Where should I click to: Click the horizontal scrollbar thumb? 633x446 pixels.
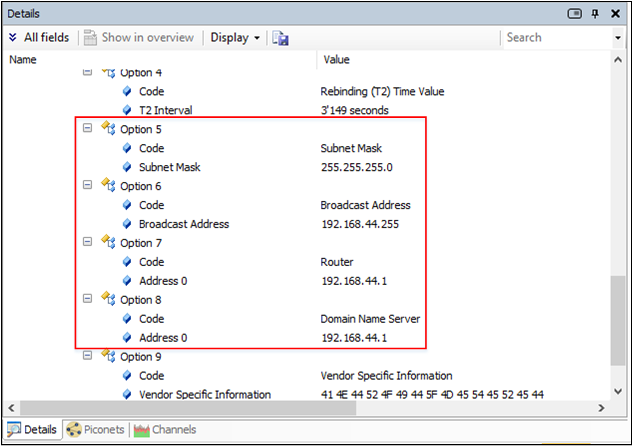(188, 408)
